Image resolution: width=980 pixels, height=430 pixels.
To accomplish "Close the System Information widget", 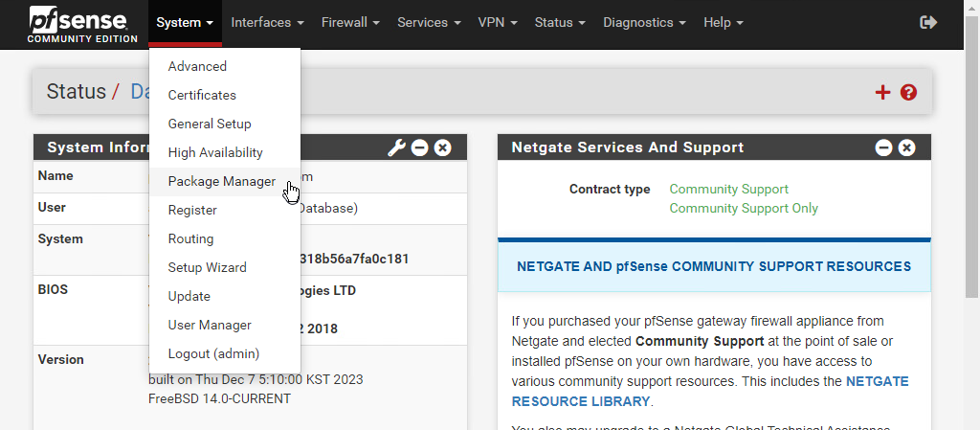I will [x=442, y=148].
